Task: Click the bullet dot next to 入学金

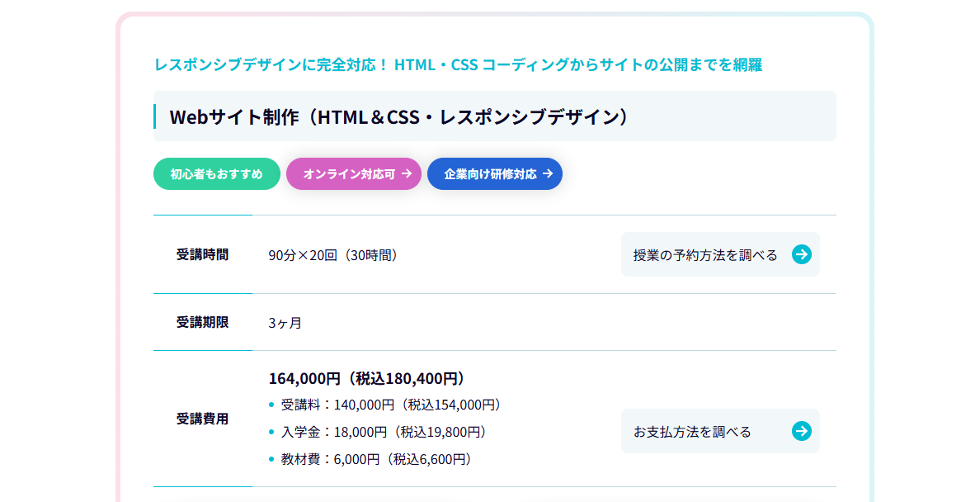Action: 272,431
